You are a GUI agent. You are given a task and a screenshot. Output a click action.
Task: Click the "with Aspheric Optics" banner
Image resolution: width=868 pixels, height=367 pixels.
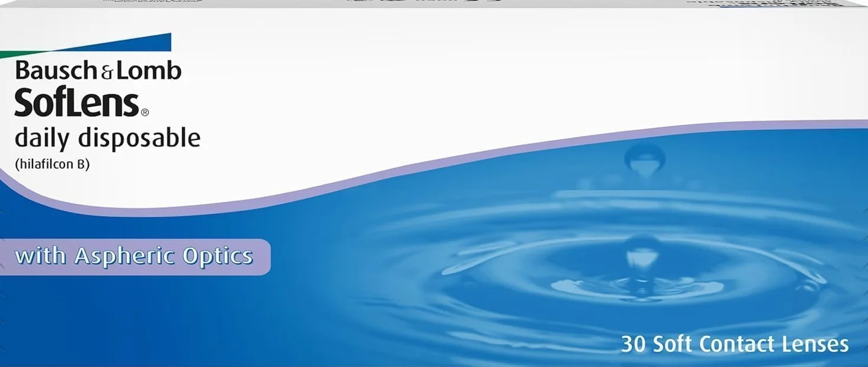point(134,257)
